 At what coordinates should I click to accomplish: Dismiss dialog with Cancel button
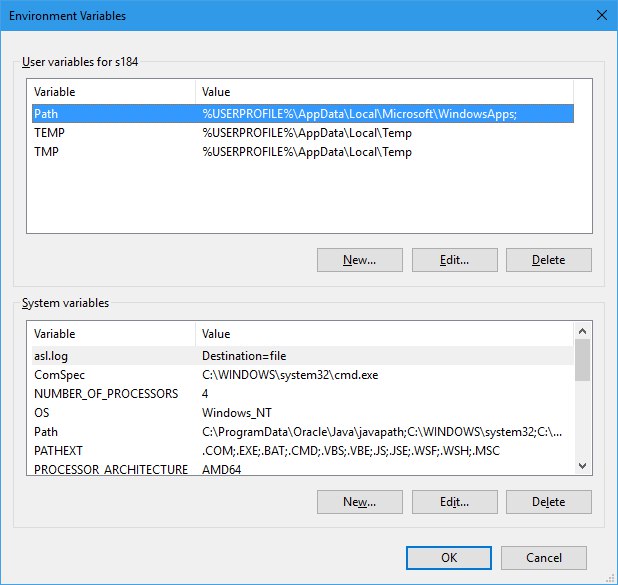(544, 558)
